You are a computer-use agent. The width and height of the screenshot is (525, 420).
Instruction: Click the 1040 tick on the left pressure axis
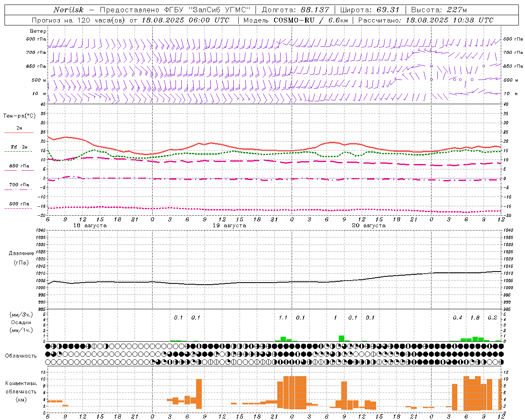tap(40, 231)
